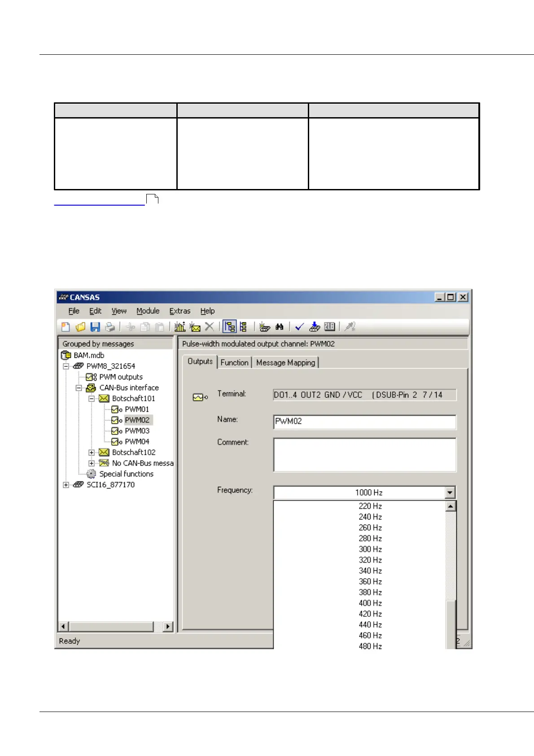Image resolution: width=534 pixels, height=756 pixels.
Task: Collapse the Botschaft101 message node
Action: coord(92,398)
